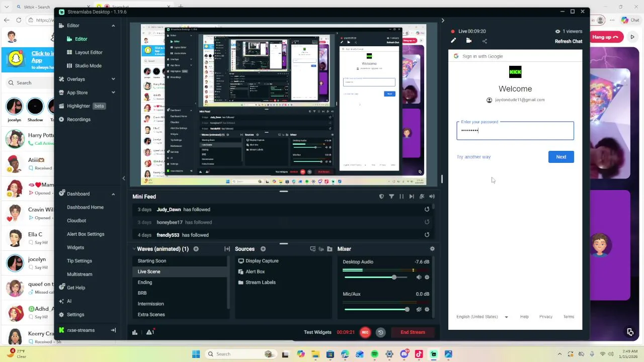The height and width of the screenshot is (362, 644).
Task: Open Spotify from the Windows taskbar
Action: pyautogui.click(x=374, y=354)
